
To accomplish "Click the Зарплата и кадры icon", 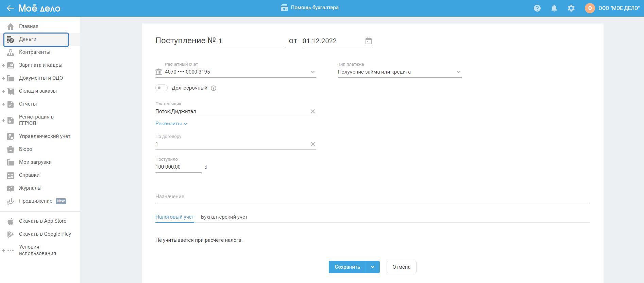I will coord(11,65).
